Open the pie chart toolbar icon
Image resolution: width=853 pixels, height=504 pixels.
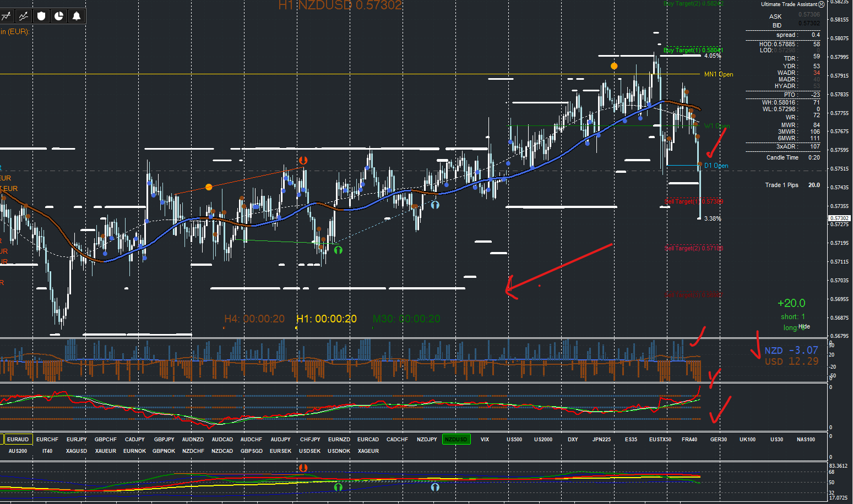[x=59, y=16]
